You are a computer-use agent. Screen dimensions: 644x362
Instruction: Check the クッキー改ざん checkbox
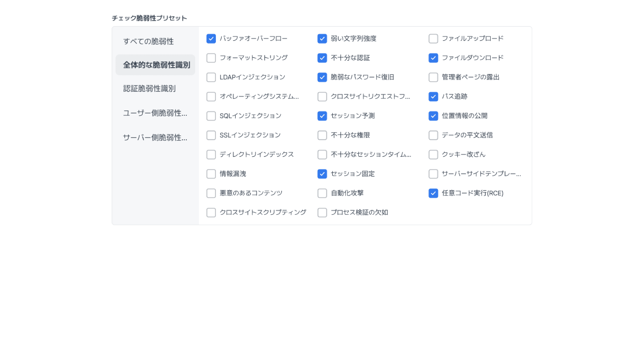click(433, 154)
